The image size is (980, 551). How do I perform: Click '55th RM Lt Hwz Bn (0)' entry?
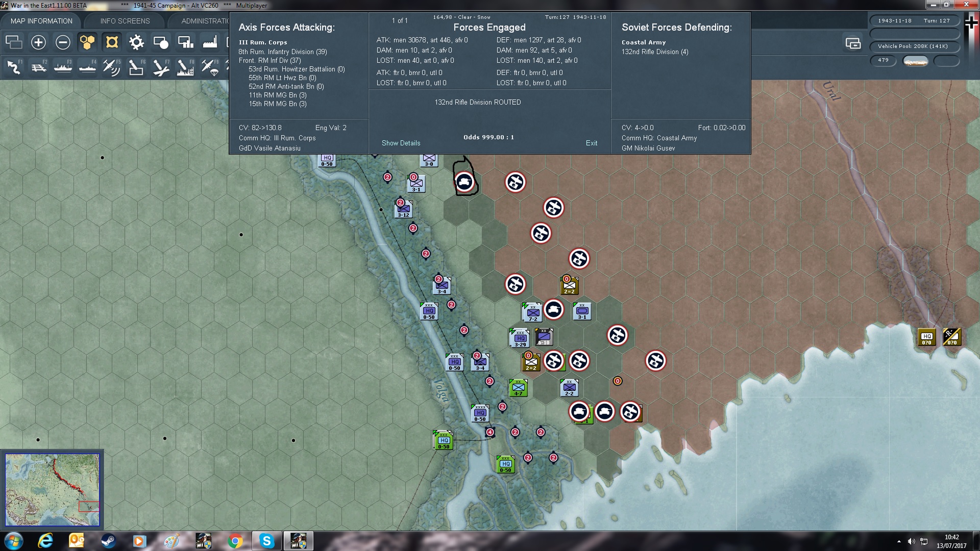point(282,78)
